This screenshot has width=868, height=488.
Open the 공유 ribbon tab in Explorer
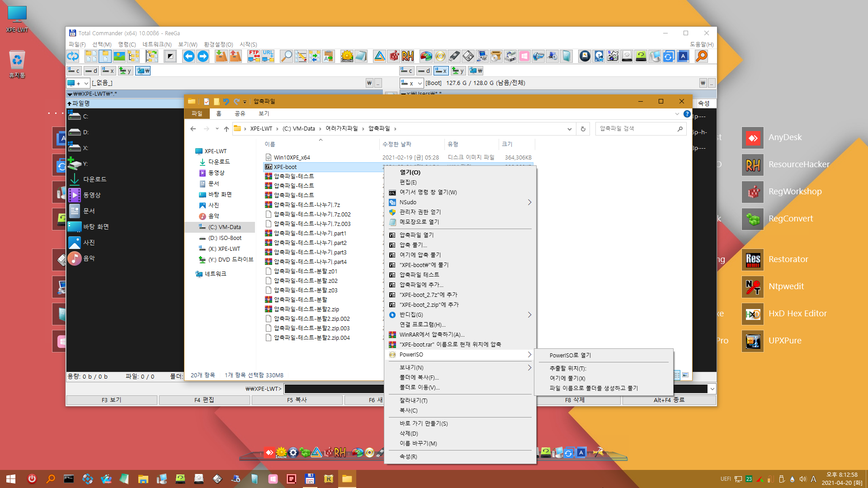[x=240, y=113]
